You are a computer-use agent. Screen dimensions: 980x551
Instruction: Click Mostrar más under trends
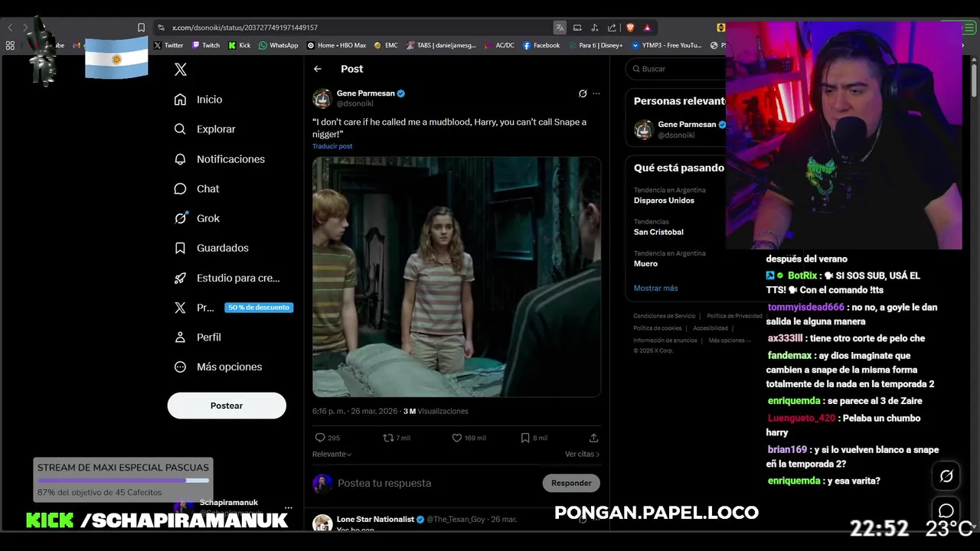[x=655, y=289]
